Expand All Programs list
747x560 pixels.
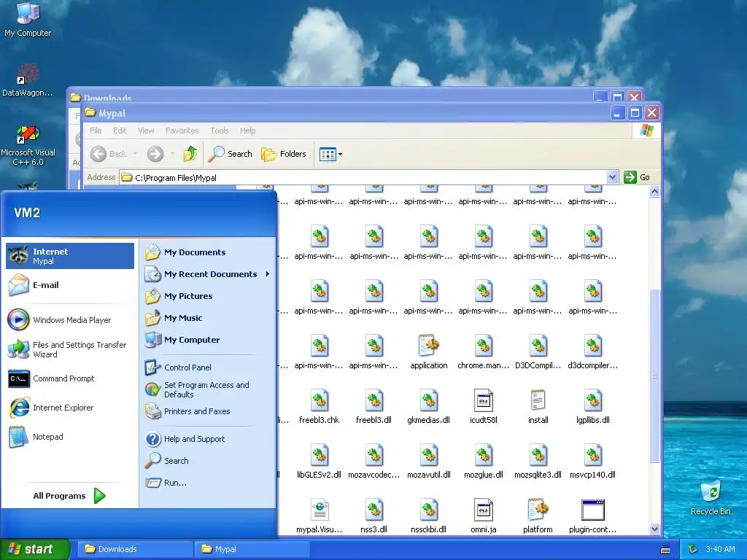pyautogui.click(x=69, y=496)
